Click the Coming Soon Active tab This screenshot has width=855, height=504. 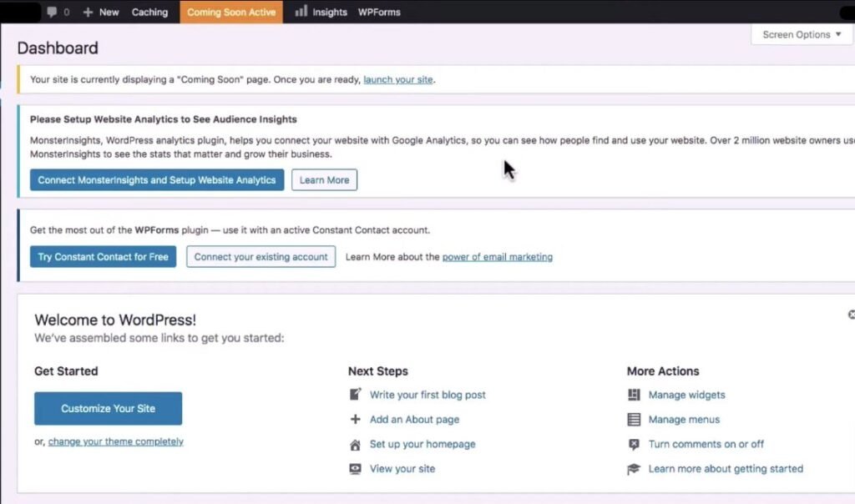tap(231, 12)
